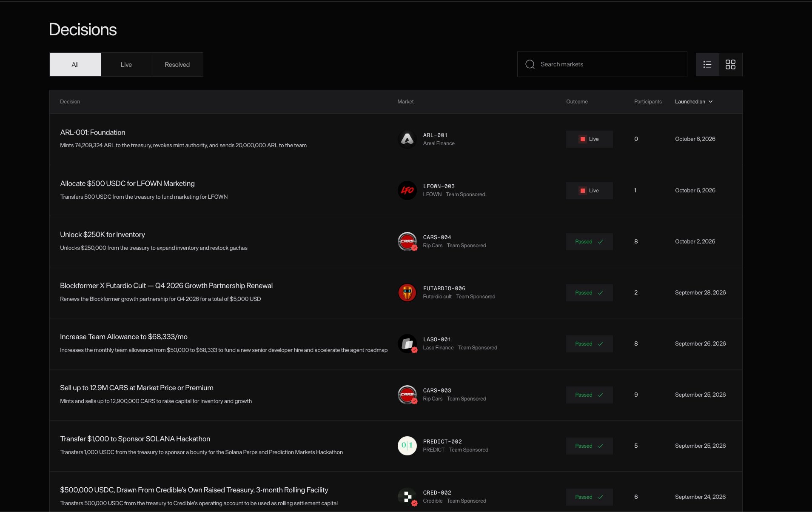Click the Live status badge for LFOWN-003
The height and width of the screenshot is (512, 812).
pyautogui.click(x=589, y=190)
